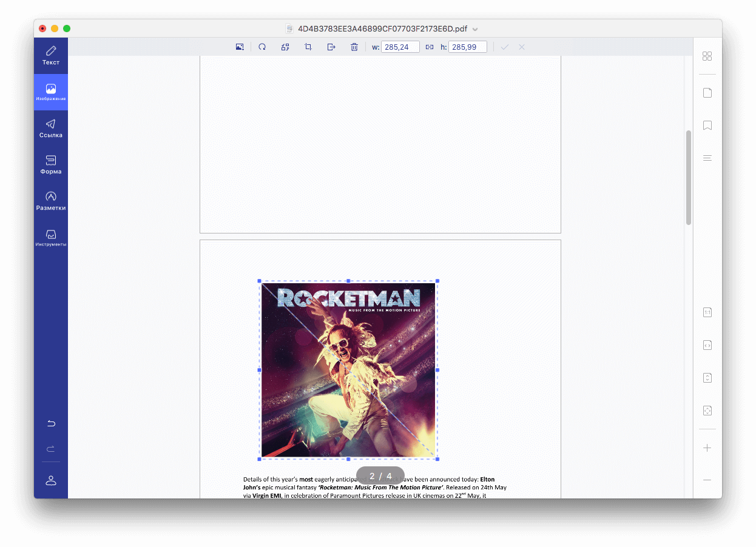Delete the selected image with trash icon
Screen dimensions: 756x547
[354, 47]
